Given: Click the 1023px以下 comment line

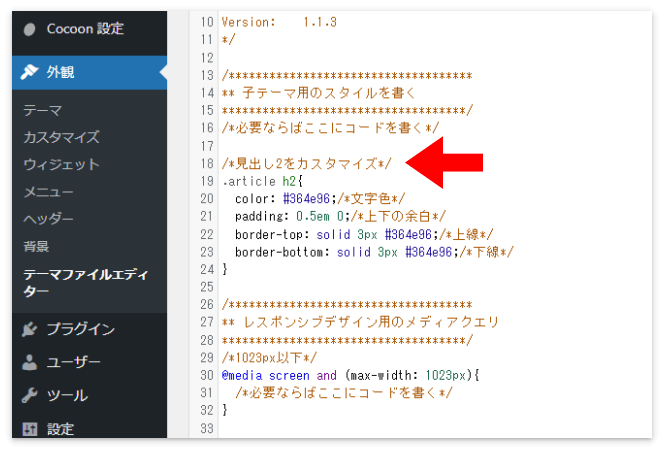Looking at the screenshot, I should (x=269, y=358).
